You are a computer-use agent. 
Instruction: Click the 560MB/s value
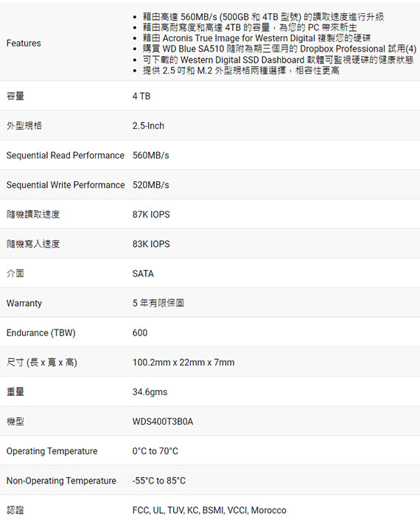[x=151, y=156]
